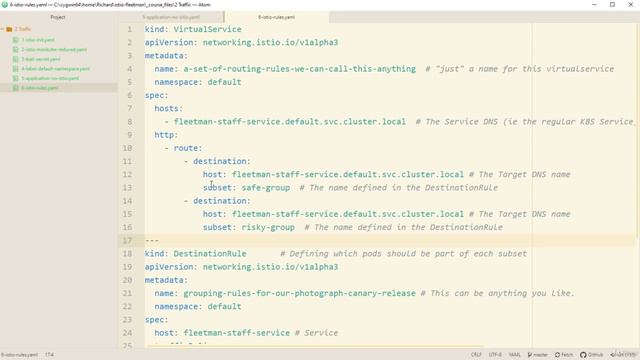The width and height of the screenshot is (640, 360).
Task: Click file icon beside 6-istio-rules.yaml tree row
Action: click(x=16, y=88)
